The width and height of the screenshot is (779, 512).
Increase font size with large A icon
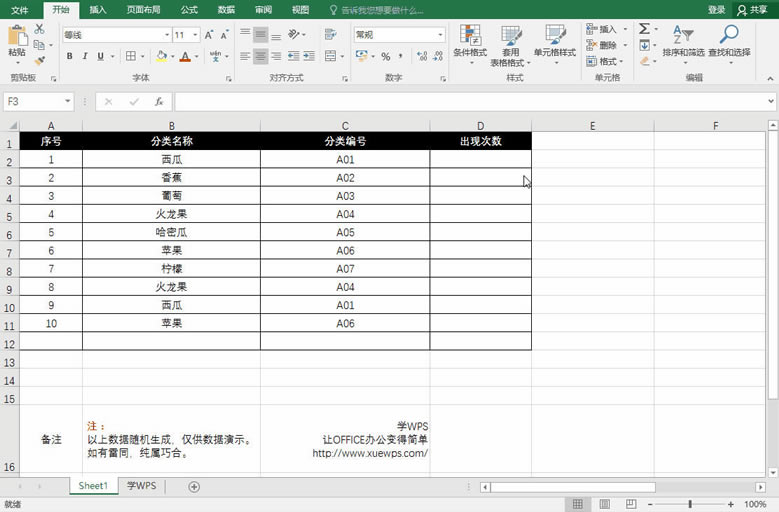click(x=209, y=35)
